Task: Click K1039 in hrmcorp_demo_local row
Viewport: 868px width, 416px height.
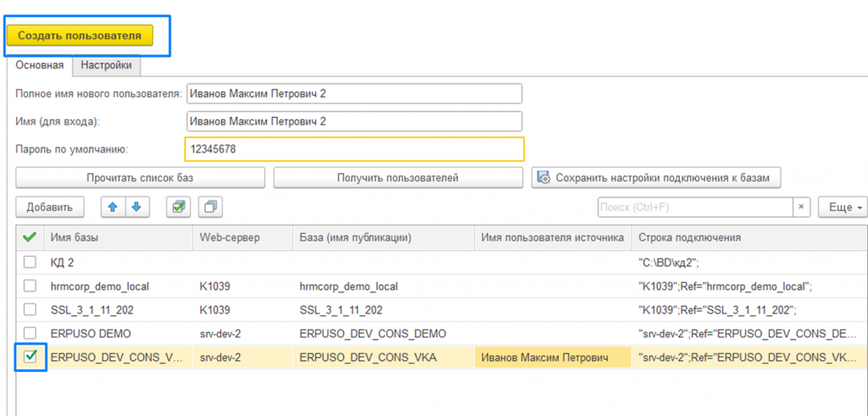Action: tap(242, 286)
